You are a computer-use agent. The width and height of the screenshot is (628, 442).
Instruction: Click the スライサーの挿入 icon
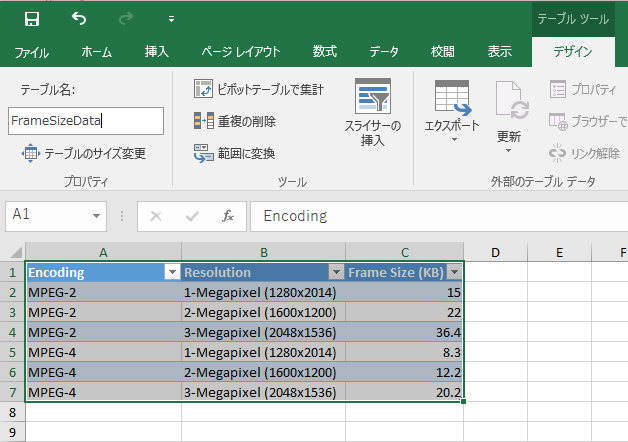[x=373, y=96]
